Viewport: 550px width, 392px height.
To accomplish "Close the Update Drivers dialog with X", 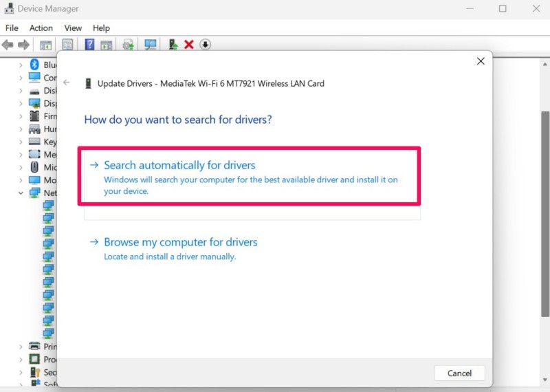I will (x=481, y=61).
